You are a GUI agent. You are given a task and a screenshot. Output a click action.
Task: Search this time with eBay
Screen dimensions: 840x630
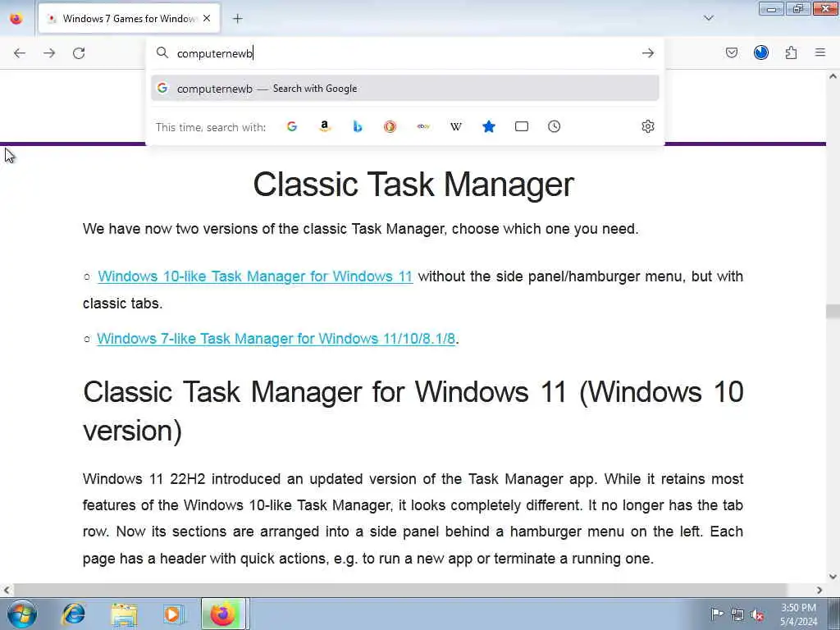click(423, 126)
